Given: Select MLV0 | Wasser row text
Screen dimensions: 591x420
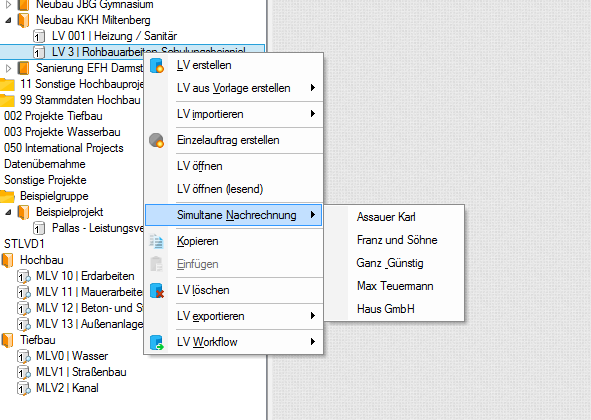Looking at the screenshot, I should (x=72, y=356).
